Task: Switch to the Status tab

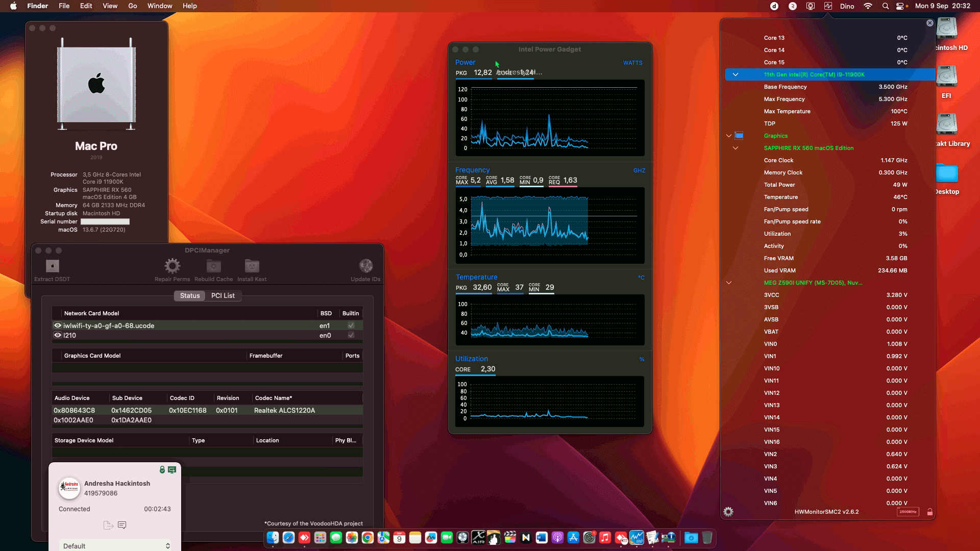Action: click(x=190, y=295)
